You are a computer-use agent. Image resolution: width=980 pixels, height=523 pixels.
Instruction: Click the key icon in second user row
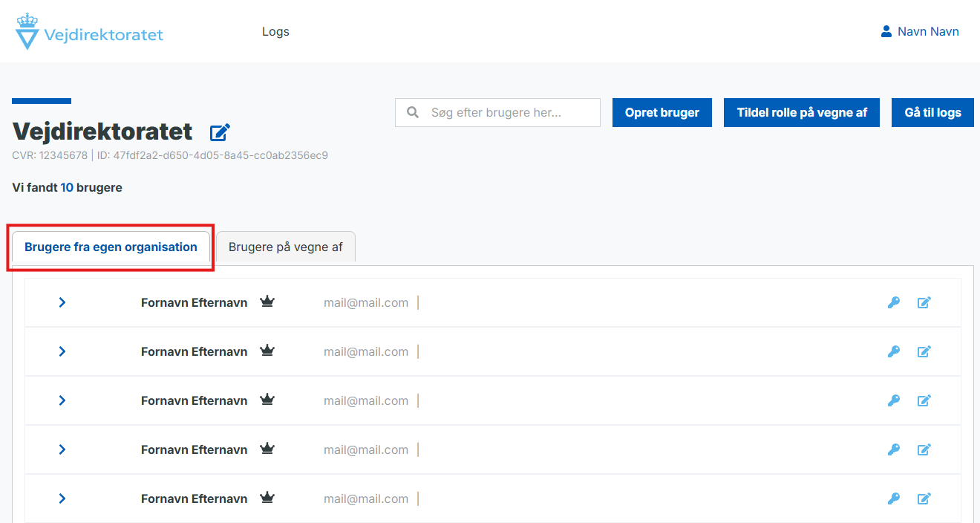tap(894, 351)
